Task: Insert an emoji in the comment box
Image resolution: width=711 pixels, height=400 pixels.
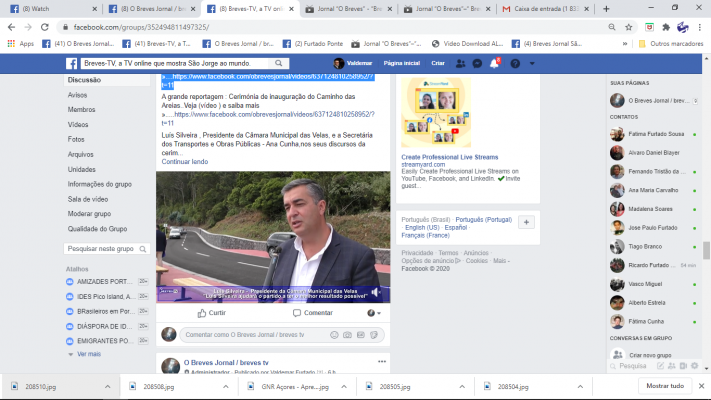Action: click(334, 334)
